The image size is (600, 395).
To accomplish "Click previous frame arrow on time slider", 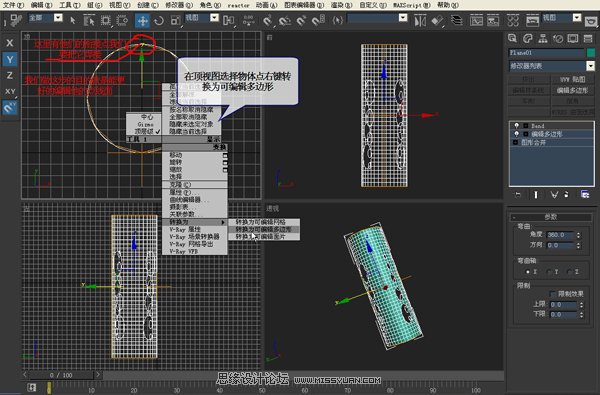I will coord(26,375).
